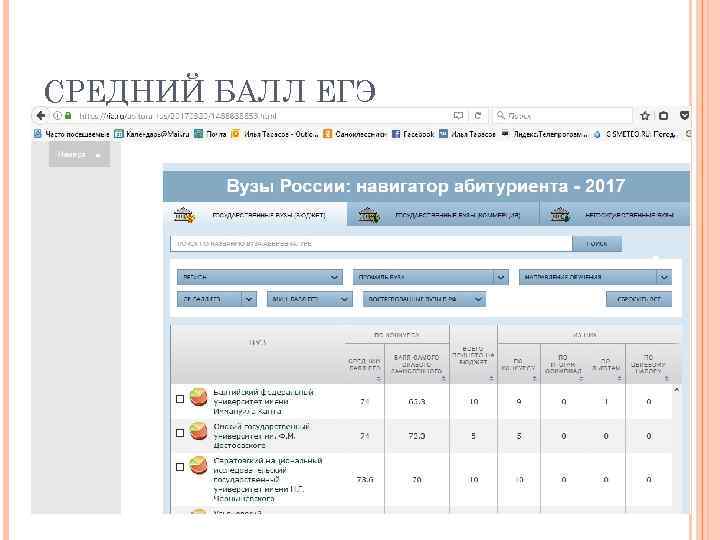The height and width of the screenshot is (540, 720).
Task: Open the Почта bookmark
Action: 210,134
